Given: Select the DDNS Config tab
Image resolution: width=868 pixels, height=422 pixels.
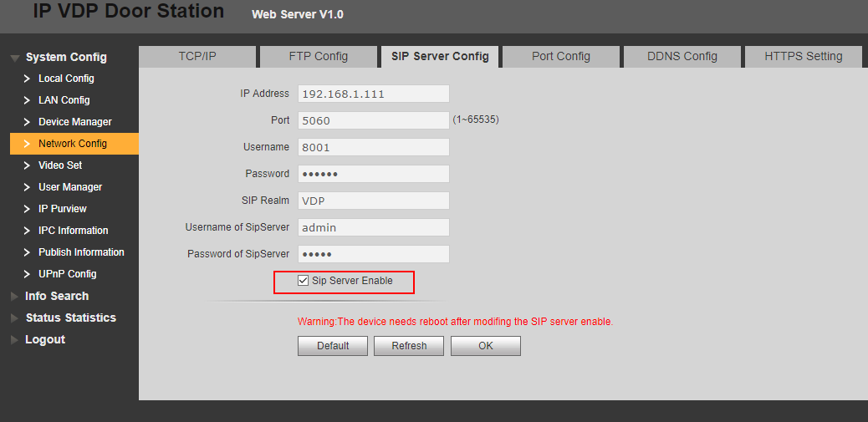Looking at the screenshot, I should (682, 57).
